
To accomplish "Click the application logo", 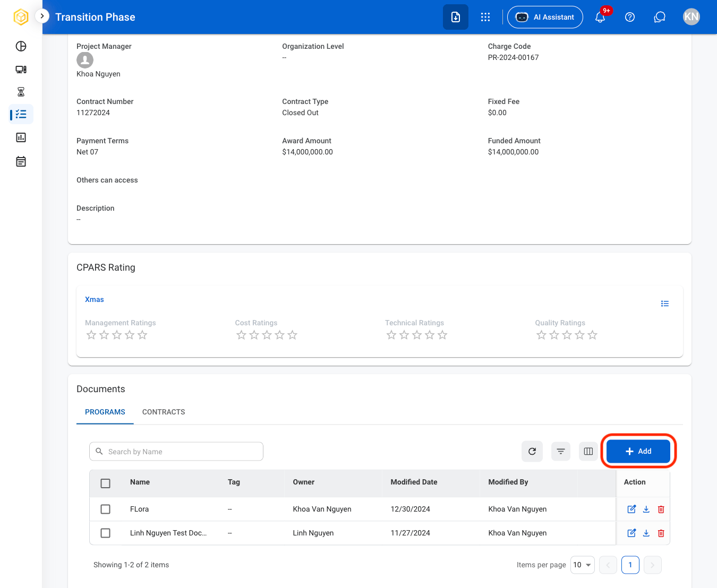I will (x=21, y=17).
